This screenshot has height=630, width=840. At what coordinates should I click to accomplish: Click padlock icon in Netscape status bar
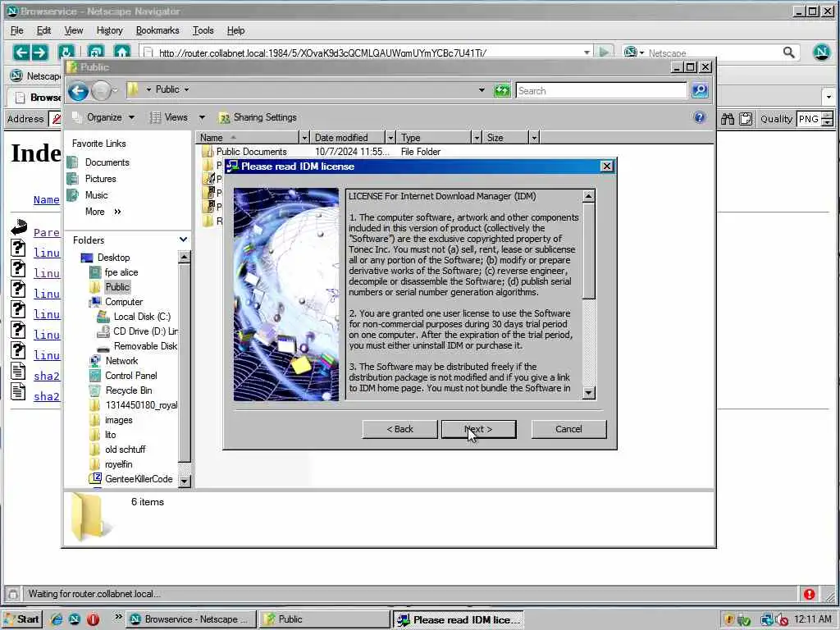point(13,594)
